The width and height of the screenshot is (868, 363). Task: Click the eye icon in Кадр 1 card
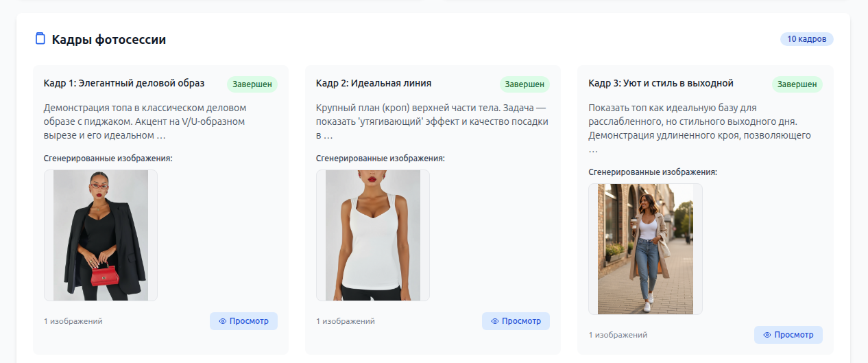pyautogui.click(x=222, y=321)
